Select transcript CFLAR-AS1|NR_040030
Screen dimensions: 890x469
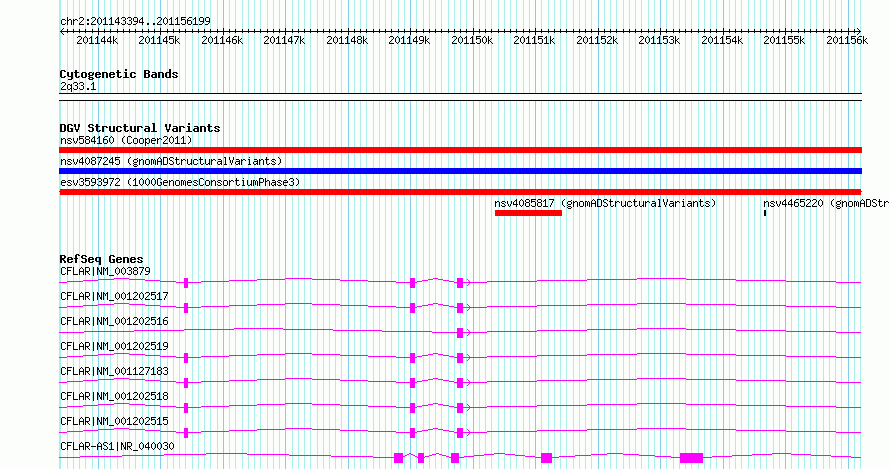pyautogui.click(x=117, y=446)
